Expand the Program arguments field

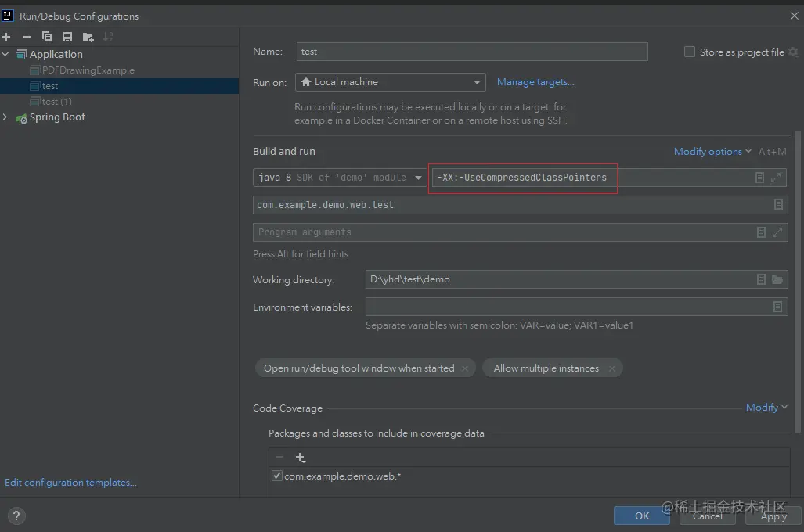click(777, 232)
